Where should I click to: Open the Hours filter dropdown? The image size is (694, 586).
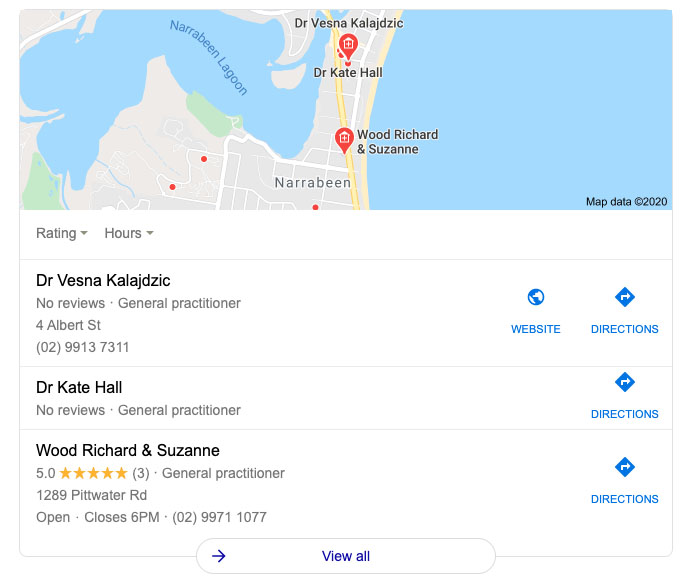pyautogui.click(x=129, y=233)
